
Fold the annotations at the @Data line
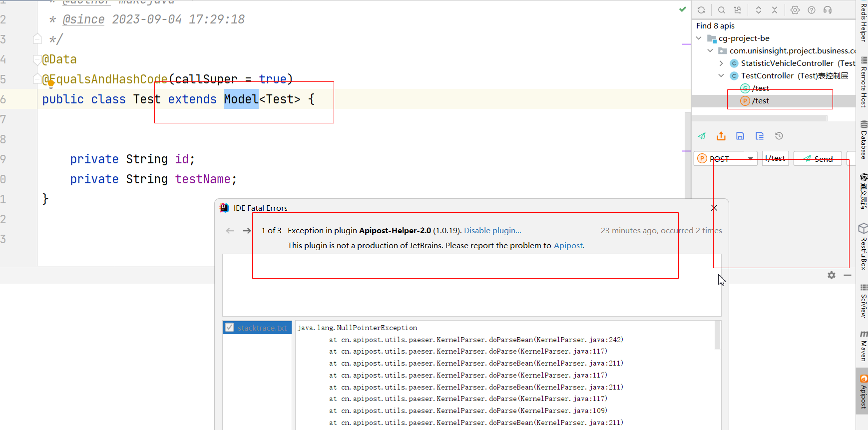pos(37,60)
